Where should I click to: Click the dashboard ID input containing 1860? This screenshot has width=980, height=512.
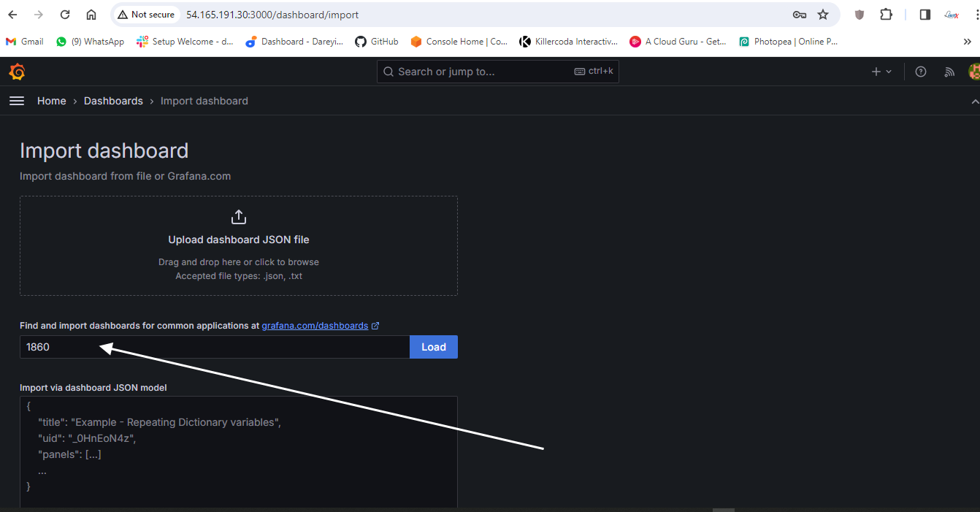[215, 347]
